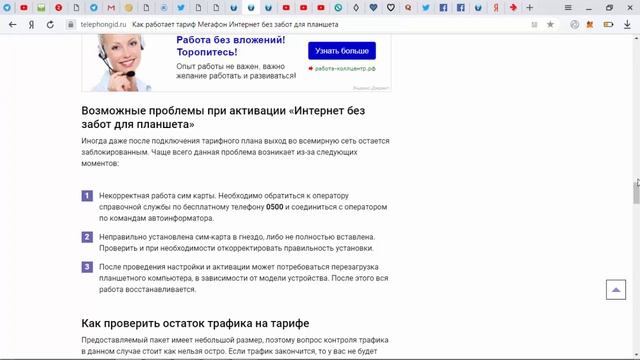Image resolution: width=640 pixels, height=360 pixels.
Task: Switch to the red Yandex Я tab
Action: (x=496, y=7)
